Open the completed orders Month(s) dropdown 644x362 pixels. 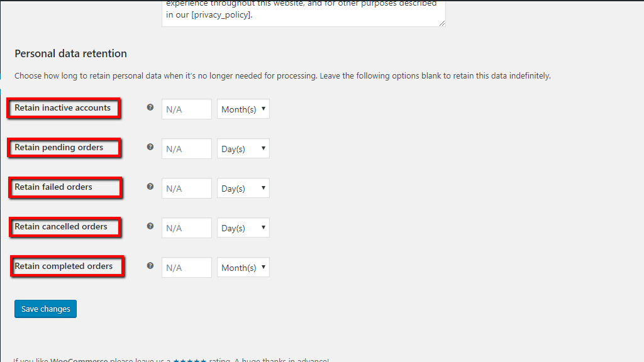[243, 267]
